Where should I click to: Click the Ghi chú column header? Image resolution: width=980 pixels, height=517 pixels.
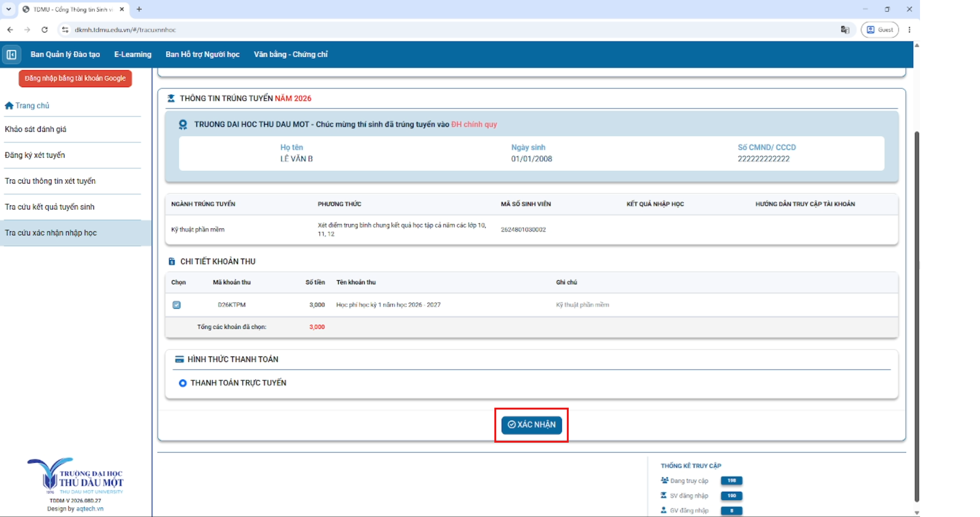pos(566,282)
